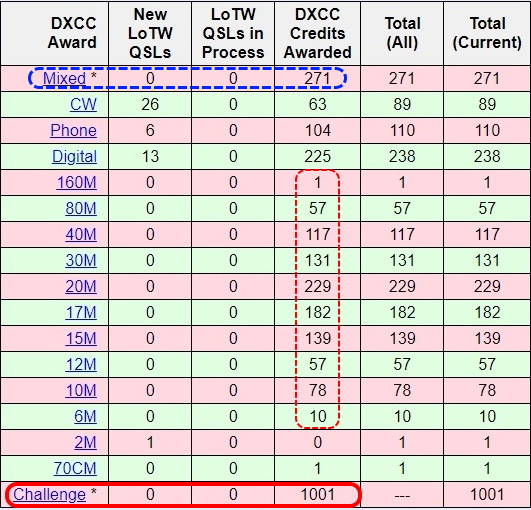Select 70CM credits awarded value 1
The image size is (531, 510).
318,468
